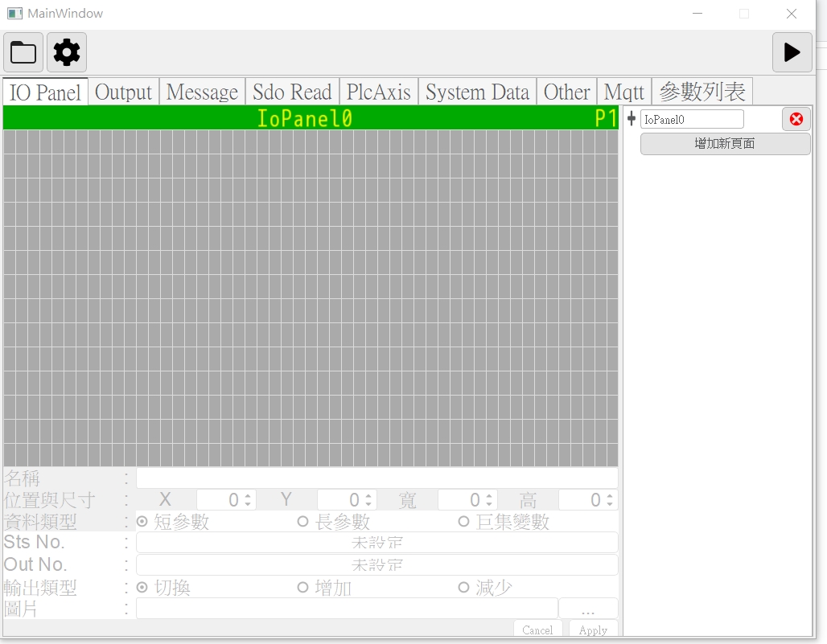827x644 pixels.
Task: Open the Message tab
Action: [x=202, y=92]
